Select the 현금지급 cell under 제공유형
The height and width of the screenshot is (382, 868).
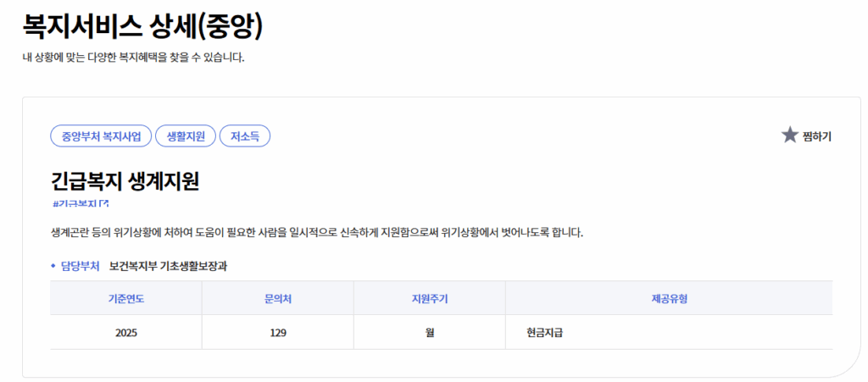(x=670, y=333)
